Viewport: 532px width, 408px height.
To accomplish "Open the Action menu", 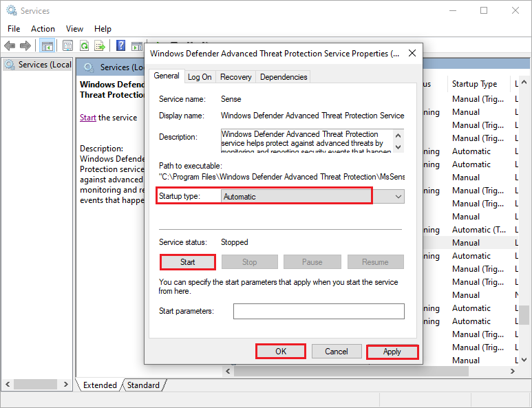I will 43,29.
